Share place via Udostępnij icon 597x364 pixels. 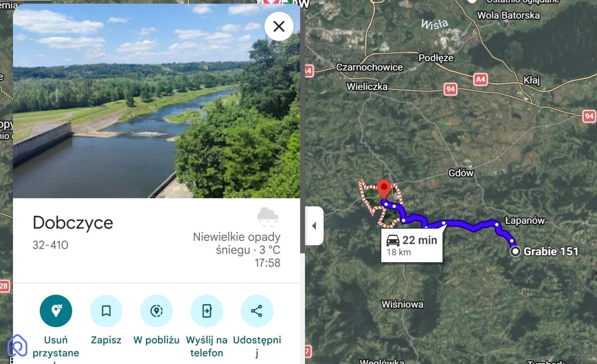(257, 311)
